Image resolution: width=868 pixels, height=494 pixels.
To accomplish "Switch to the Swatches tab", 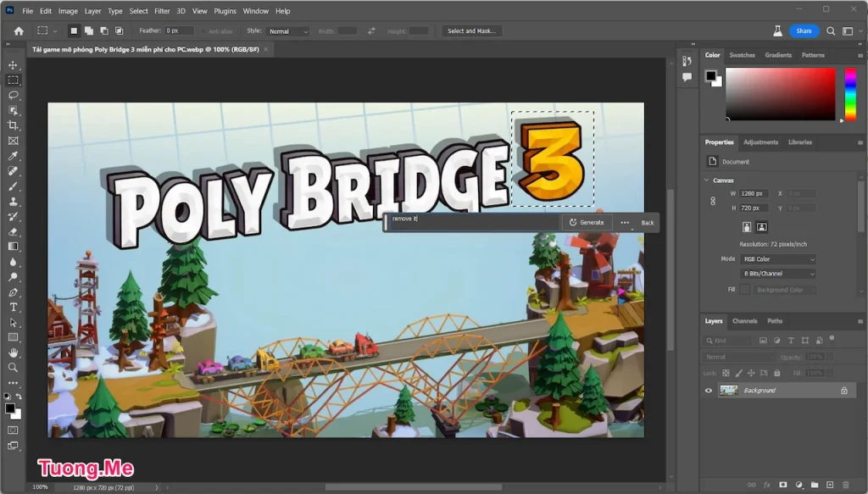I will click(742, 55).
